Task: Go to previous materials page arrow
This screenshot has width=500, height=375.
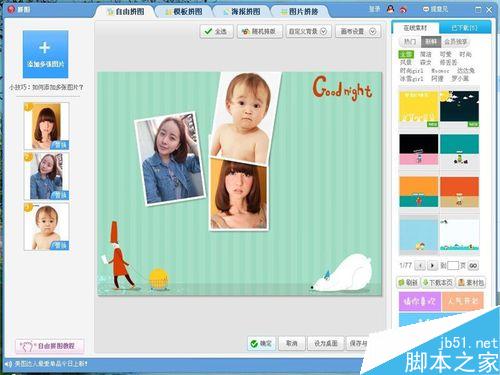Action: [420, 266]
